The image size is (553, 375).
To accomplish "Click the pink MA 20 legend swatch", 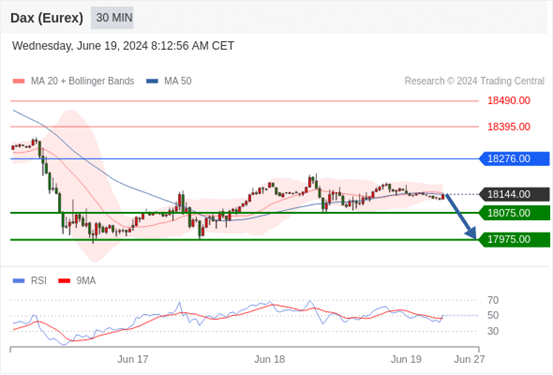I will (x=19, y=81).
